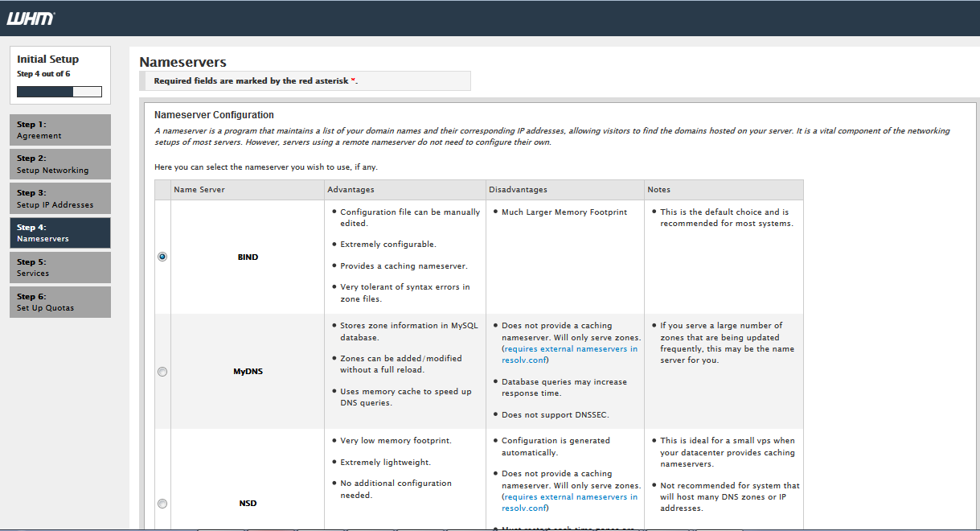The width and height of the screenshot is (980, 531).
Task: Open Step 6: Set Up Quotas
Action: pos(60,303)
